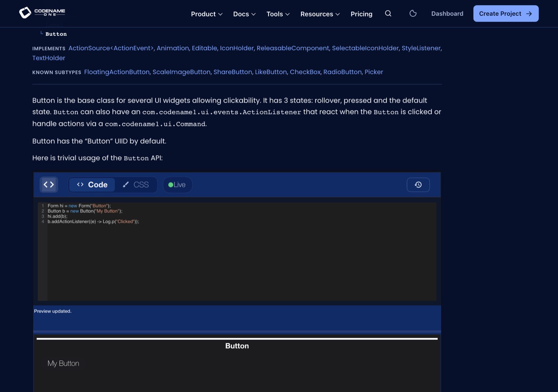This screenshot has height=392, width=558.
Task: Open the ScaleImageButton subtype link
Action: click(181, 72)
